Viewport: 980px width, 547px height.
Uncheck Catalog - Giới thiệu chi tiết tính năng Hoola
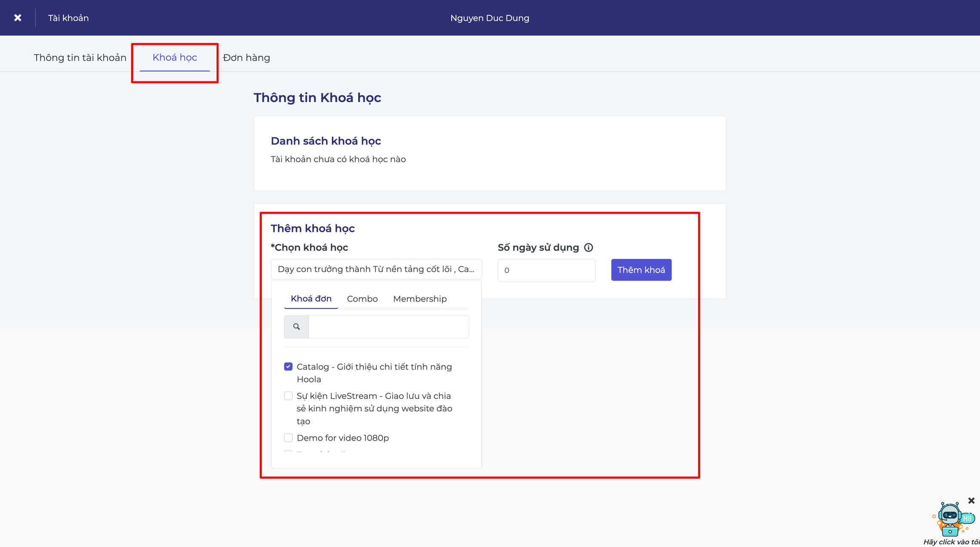[x=288, y=367]
